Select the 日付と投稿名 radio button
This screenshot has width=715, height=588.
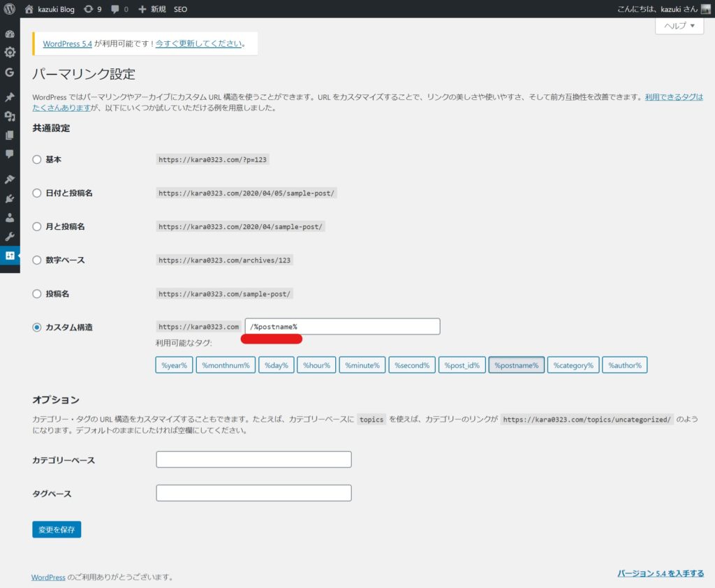pos(37,193)
